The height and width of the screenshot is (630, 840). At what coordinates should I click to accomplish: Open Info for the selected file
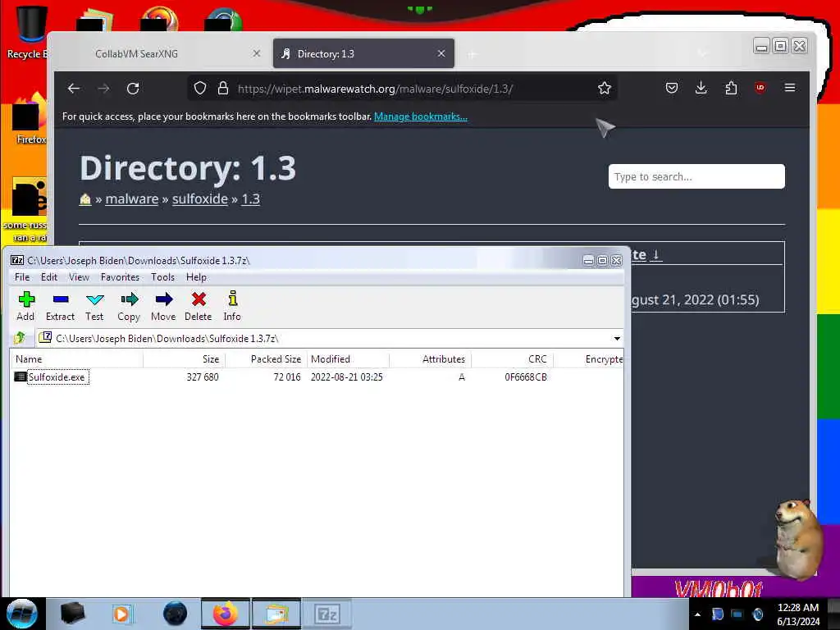[232, 306]
